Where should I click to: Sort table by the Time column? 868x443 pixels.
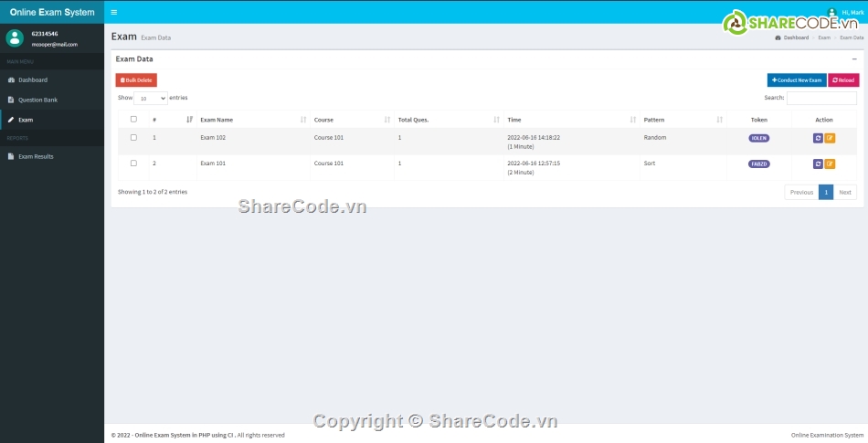pyautogui.click(x=571, y=120)
